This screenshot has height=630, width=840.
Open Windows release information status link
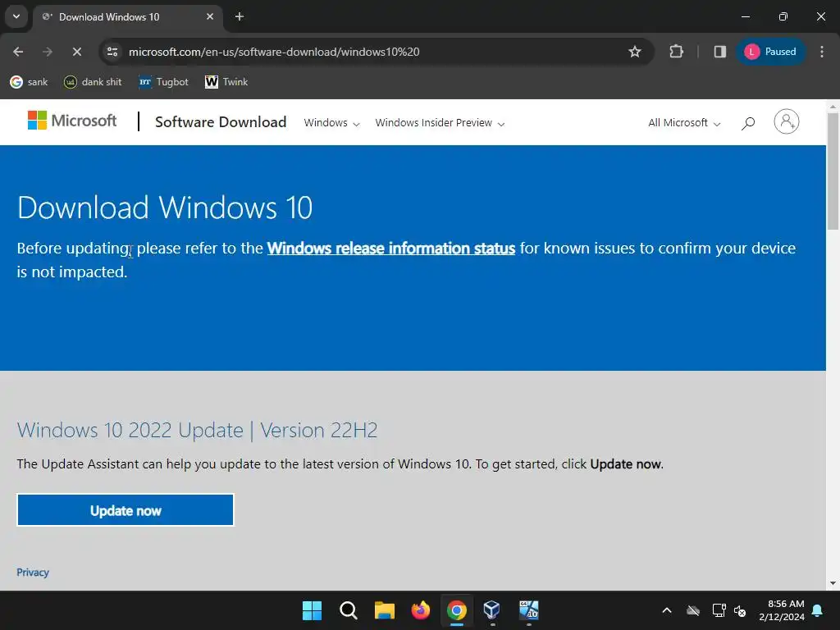pos(391,248)
